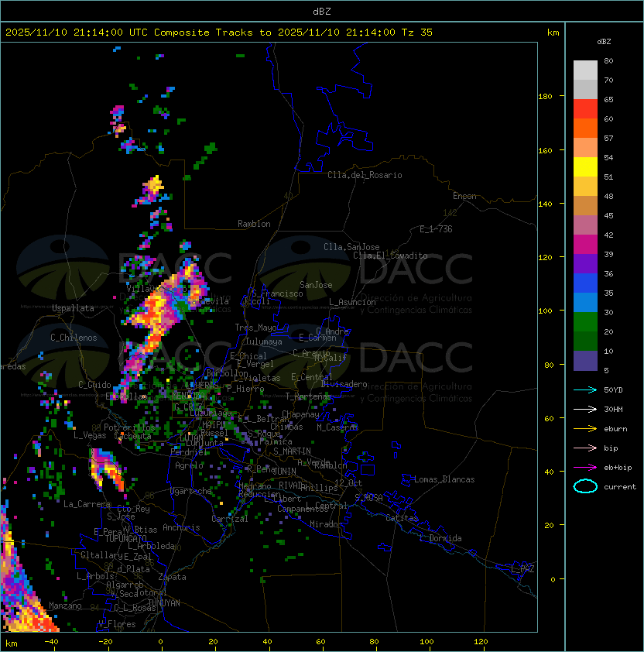Click the '140' km tick on right axis
The width and height of the screenshot is (644, 652).
(x=545, y=204)
